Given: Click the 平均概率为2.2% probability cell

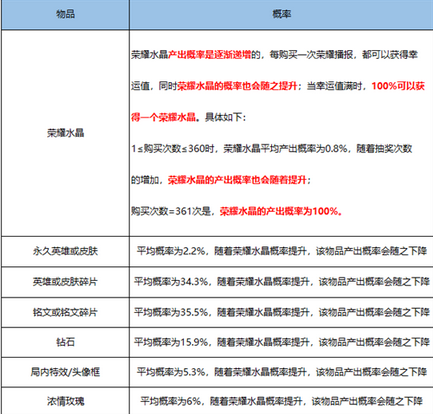Looking at the screenshot, I should click(281, 251).
